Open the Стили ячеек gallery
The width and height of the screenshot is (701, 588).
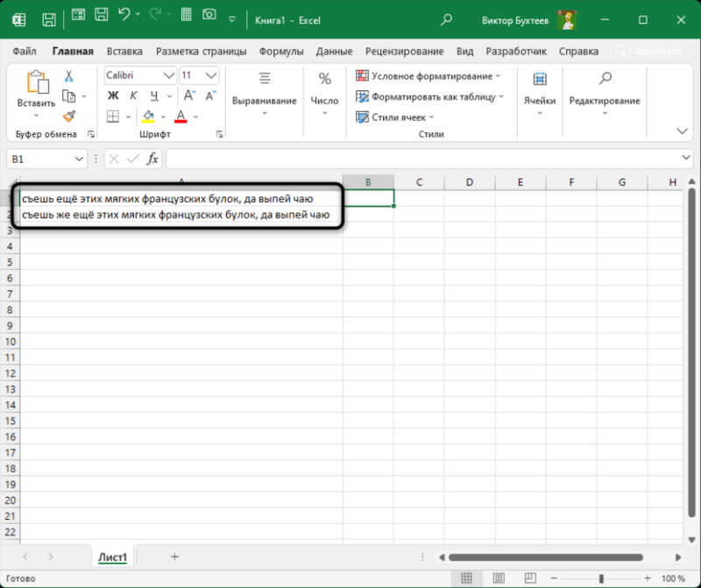(x=395, y=117)
